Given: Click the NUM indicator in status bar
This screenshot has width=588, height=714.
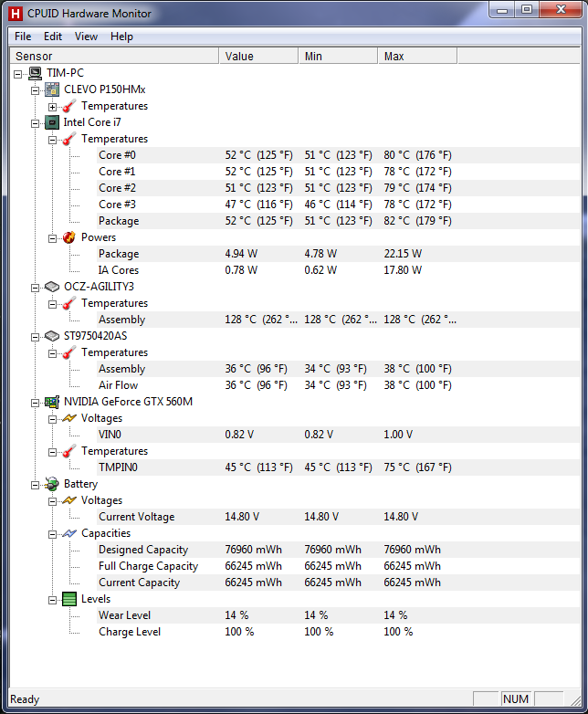Looking at the screenshot, I should (516, 699).
